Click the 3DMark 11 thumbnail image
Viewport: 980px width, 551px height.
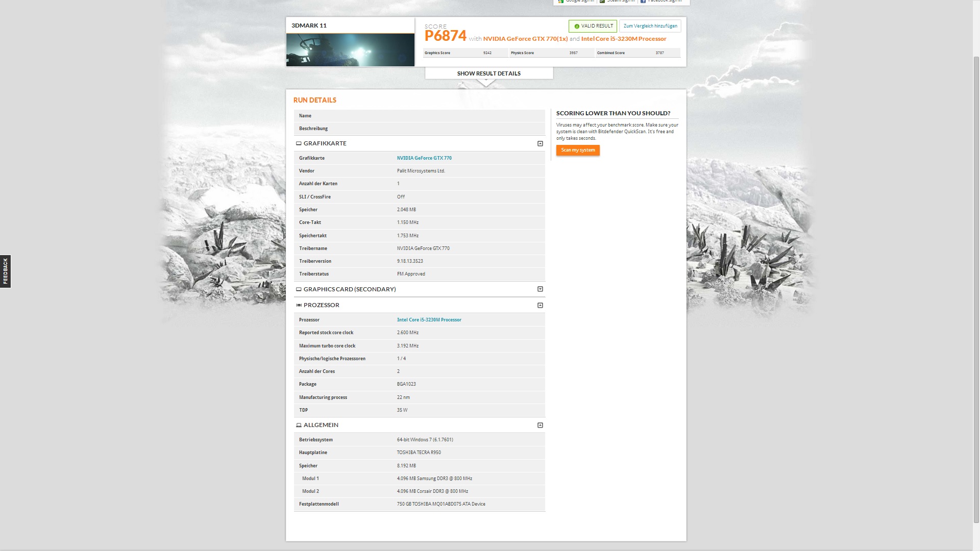pyautogui.click(x=350, y=50)
